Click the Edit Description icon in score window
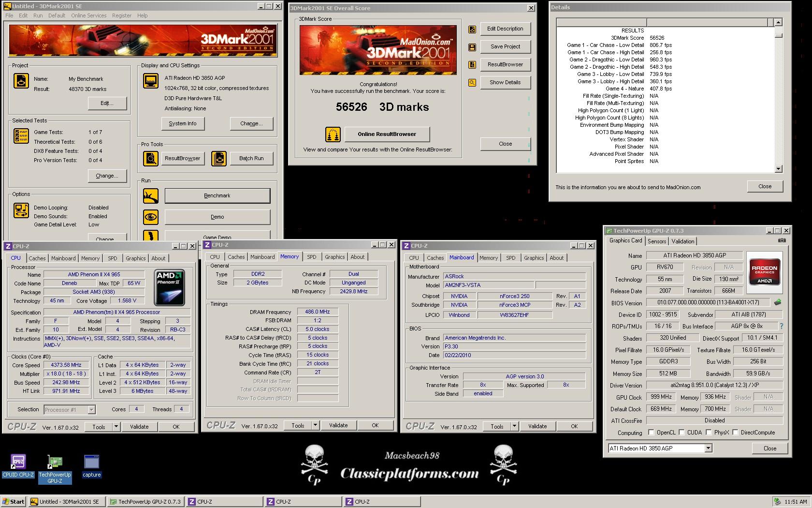812x508 pixels. click(472, 30)
